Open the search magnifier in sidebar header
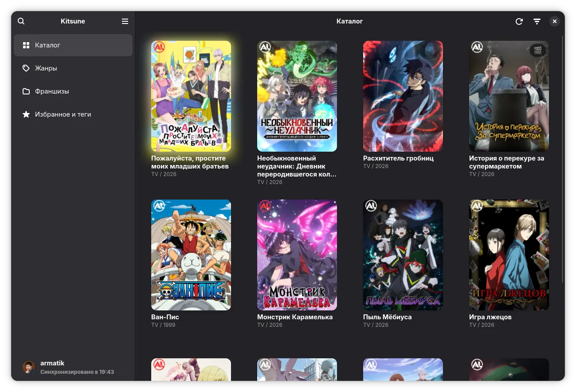This screenshot has width=576, height=392. [21, 21]
